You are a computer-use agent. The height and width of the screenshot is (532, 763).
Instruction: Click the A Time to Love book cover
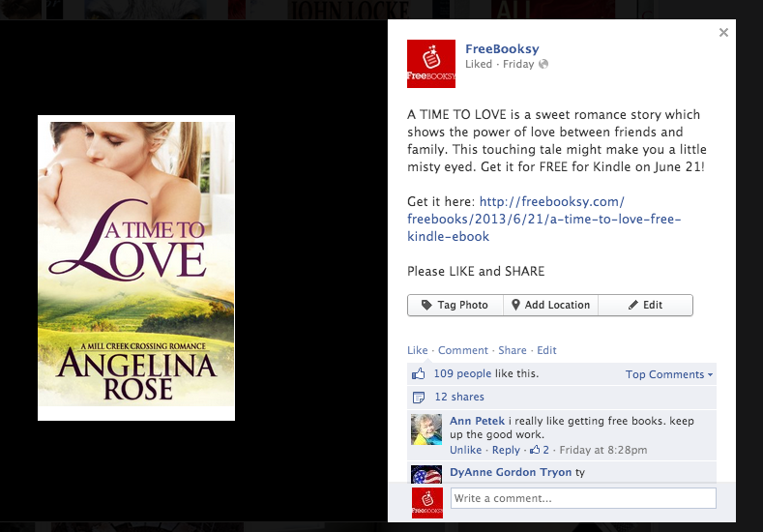point(136,268)
